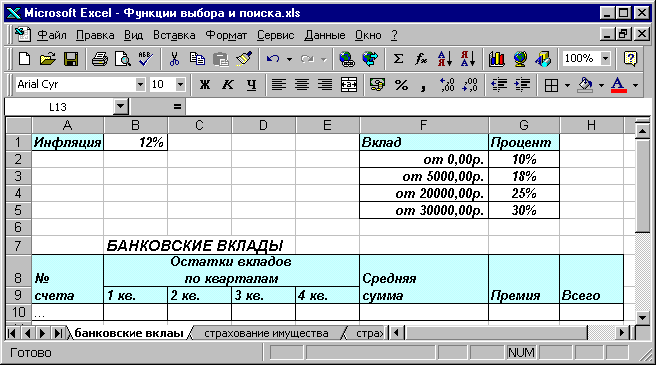The width and height of the screenshot is (656, 365).
Task: Select the банковские вклады sheet tab
Action: tap(129, 333)
